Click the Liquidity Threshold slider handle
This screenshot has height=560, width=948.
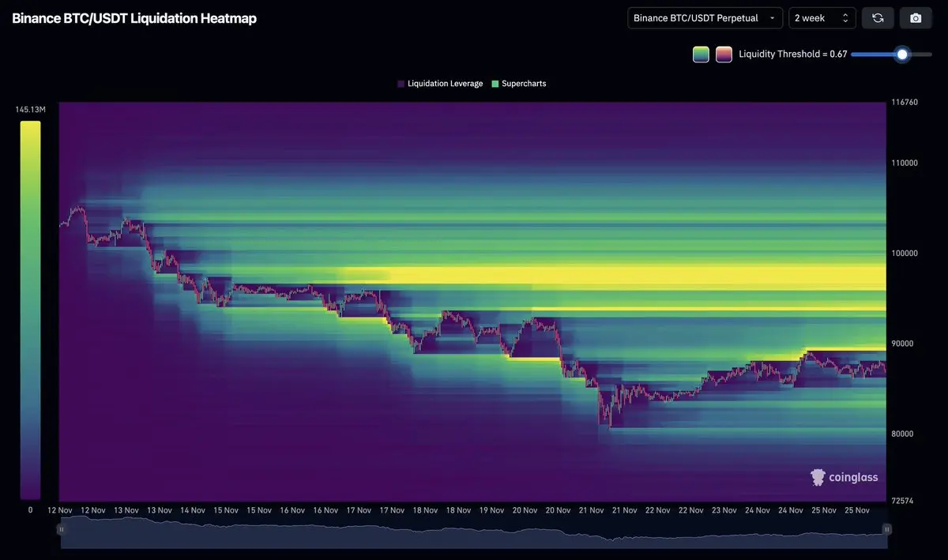(x=902, y=54)
